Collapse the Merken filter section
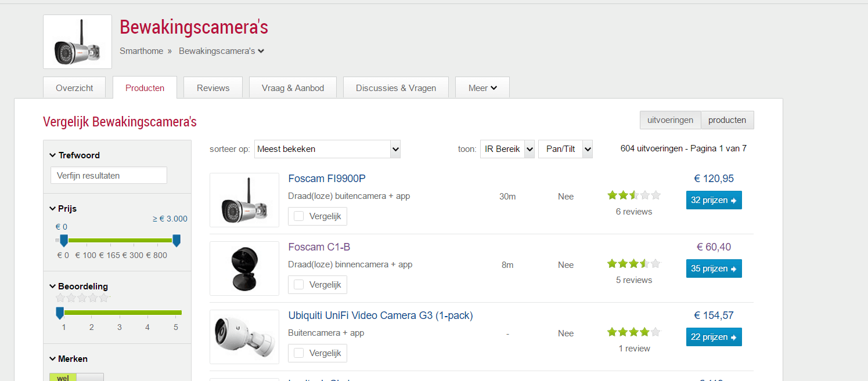Viewport: 868px width, 381px height. [x=69, y=359]
